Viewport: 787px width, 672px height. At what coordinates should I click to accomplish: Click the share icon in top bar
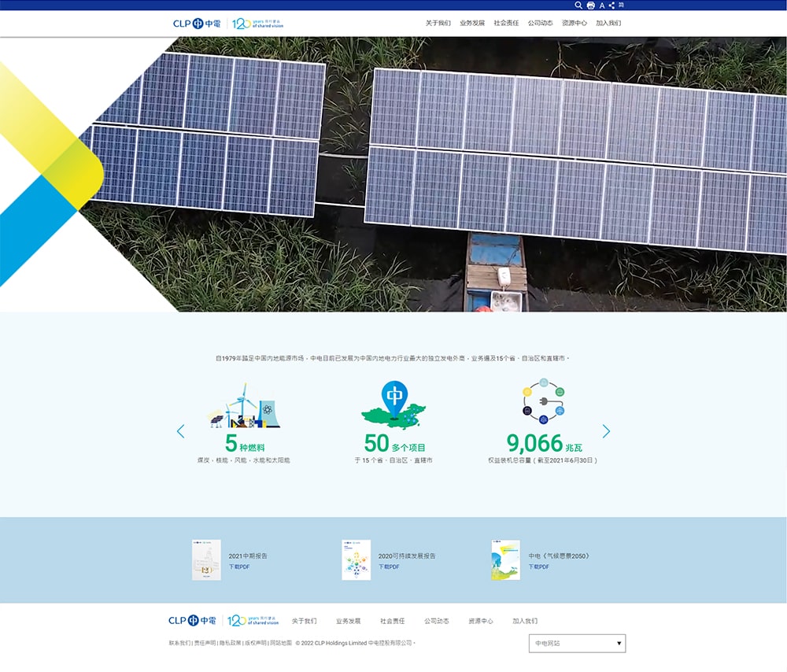[x=611, y=6]
